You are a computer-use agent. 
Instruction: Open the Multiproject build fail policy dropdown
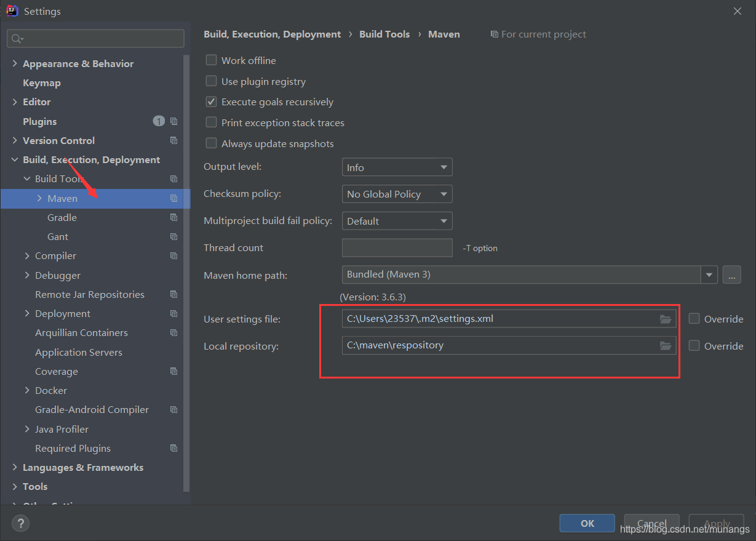tap(397, 221)
